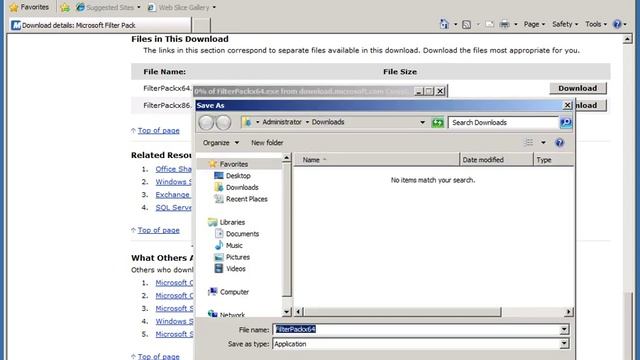This screenshot has width=640, height=360.
Task: Select Downloads in navigation pane
Action: tap(236, 187)
